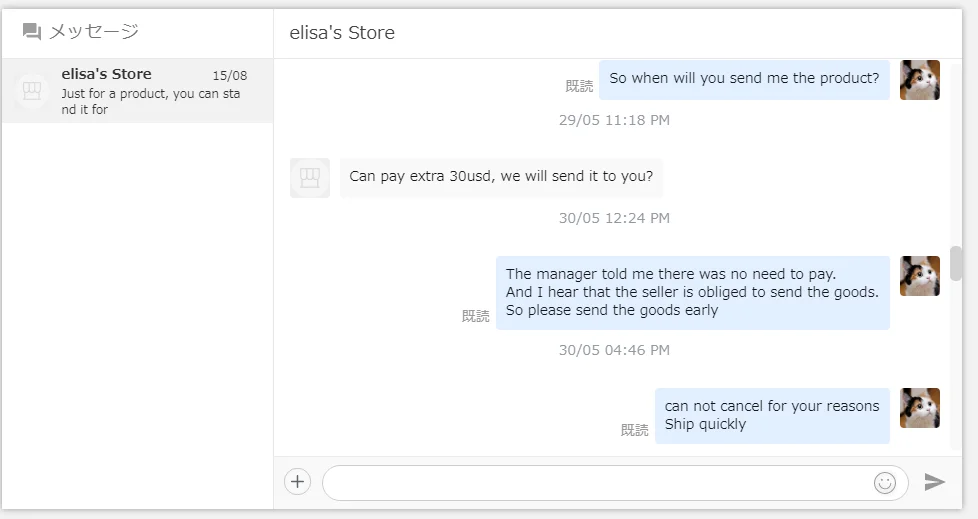Focus the message text input field
Viewport: 978px width, 519px height.
[x=595, y=483]
